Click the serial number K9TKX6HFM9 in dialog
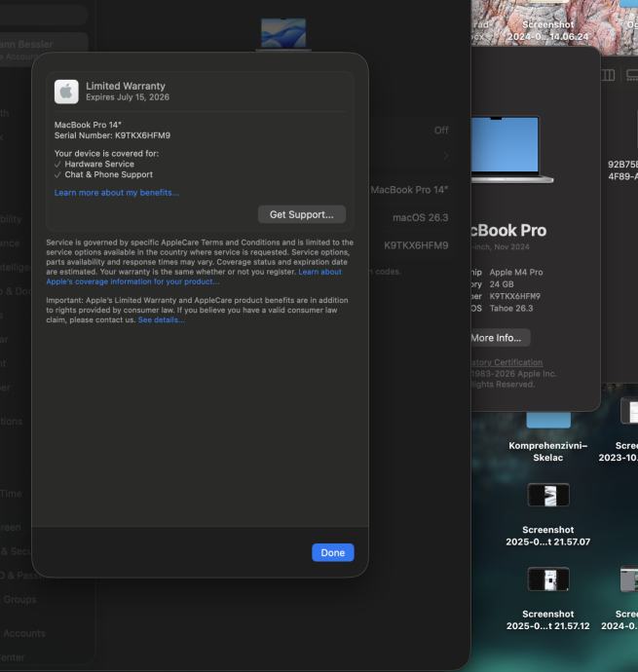The width and height of the screenshot is (638, 672). [141, 135]
